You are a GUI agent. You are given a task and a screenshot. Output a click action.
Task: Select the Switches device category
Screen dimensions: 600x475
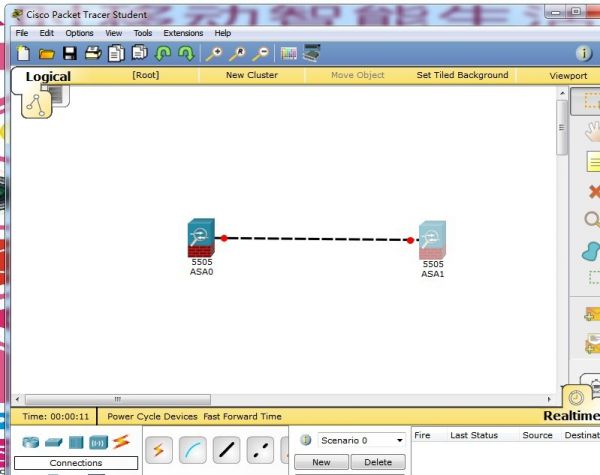pos(54,443)
